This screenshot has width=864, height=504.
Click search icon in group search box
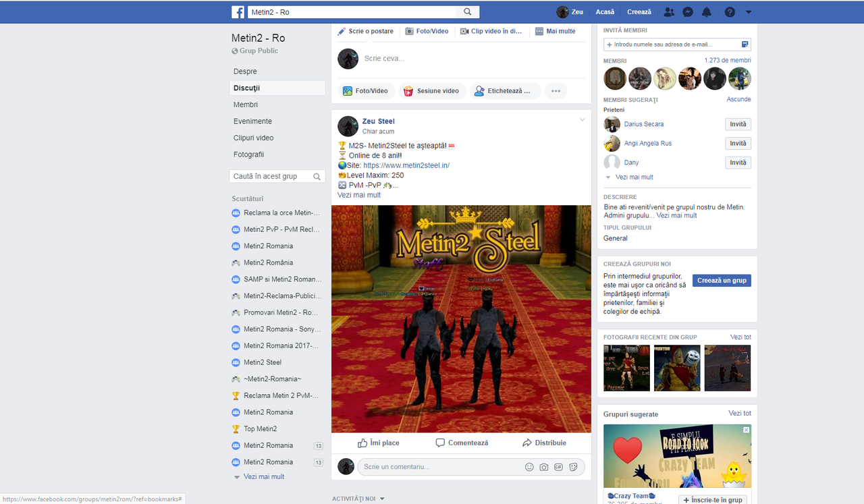(x=317, y=176)
